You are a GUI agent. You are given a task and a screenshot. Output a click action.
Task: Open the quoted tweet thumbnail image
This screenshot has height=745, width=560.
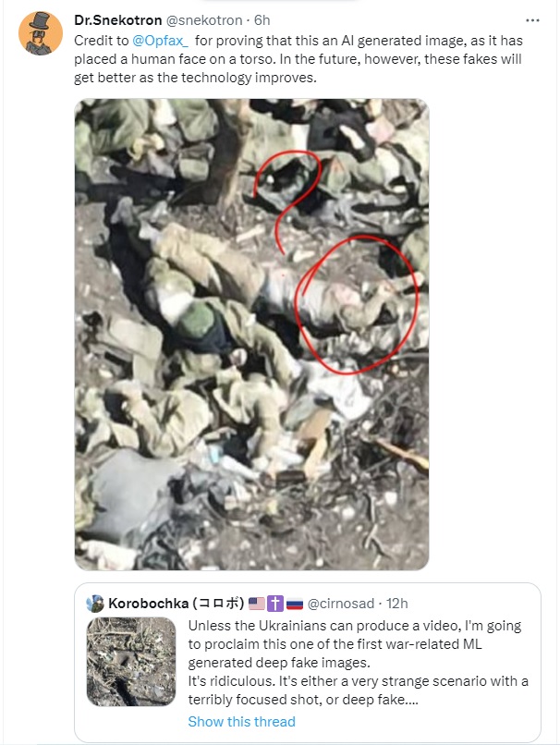tap(131, 662)
